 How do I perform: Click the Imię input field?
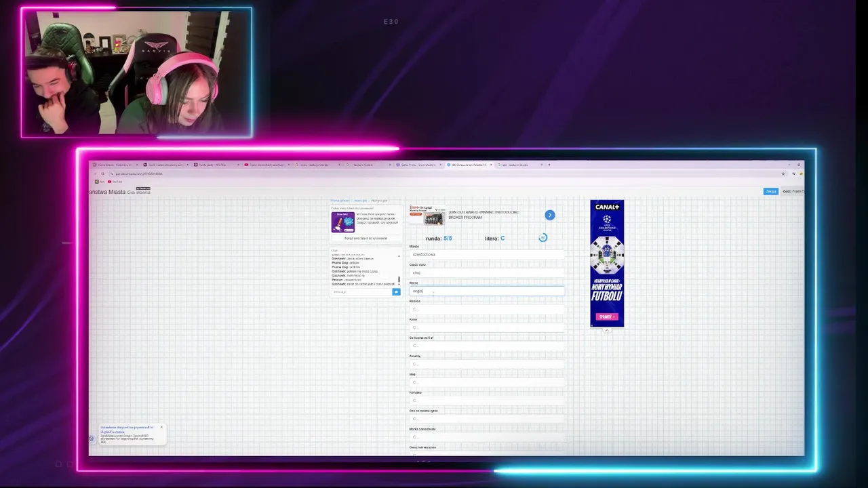(x=487, y=383)
